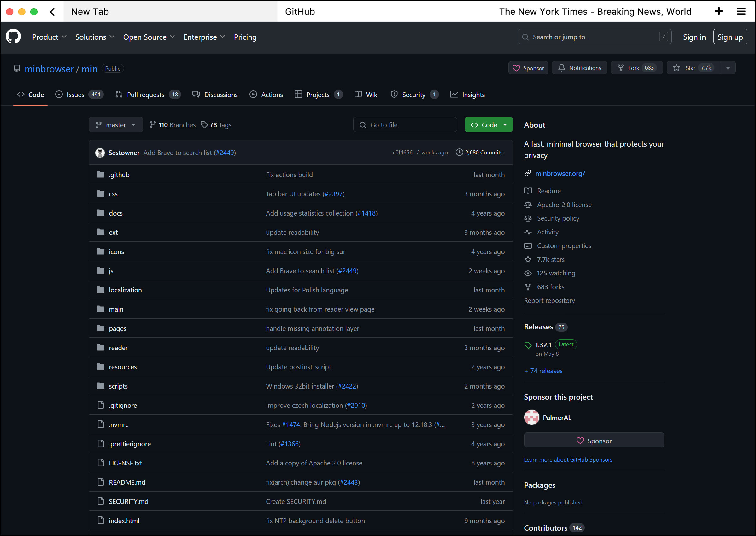Open the minbrowser.org website link
Image resolution: width=756 pixels, height=536 pixels.
(560, 173)
